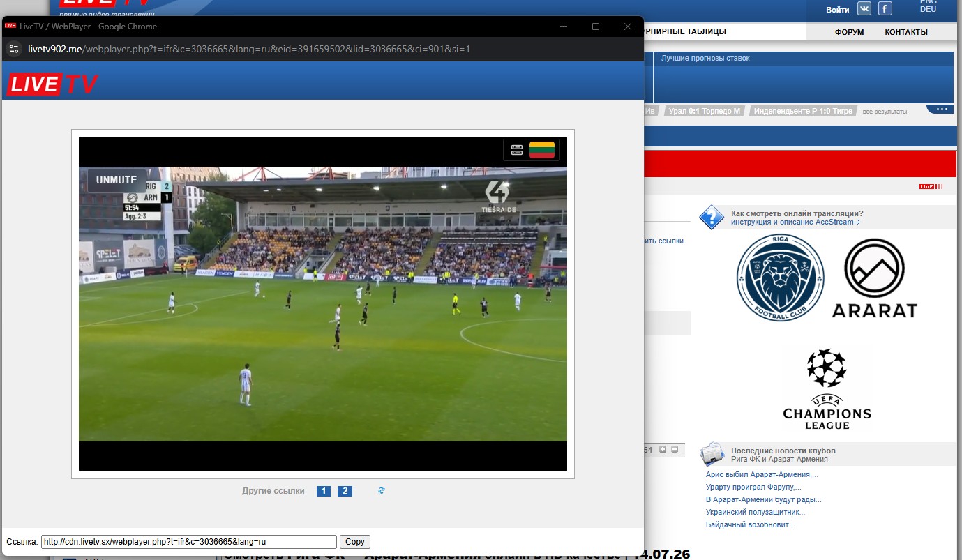Open the UEFA Champions League logo

pos(827,389)
